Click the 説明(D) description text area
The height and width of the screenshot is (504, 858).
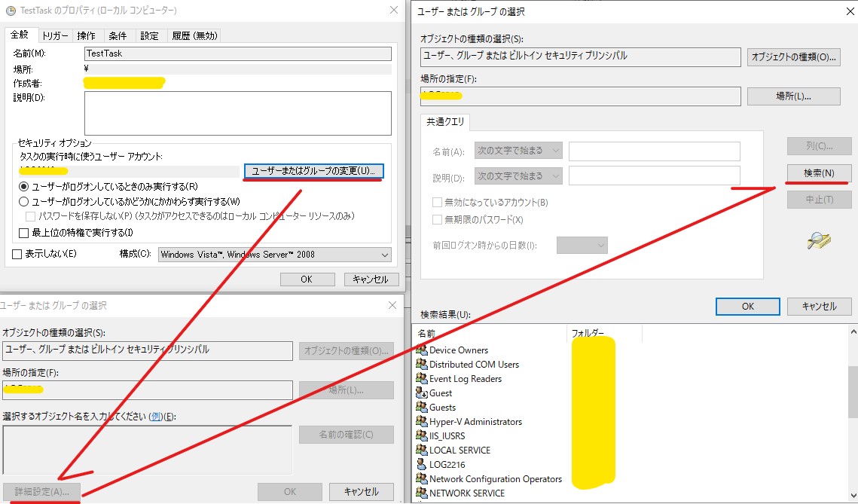coord(238,113)
